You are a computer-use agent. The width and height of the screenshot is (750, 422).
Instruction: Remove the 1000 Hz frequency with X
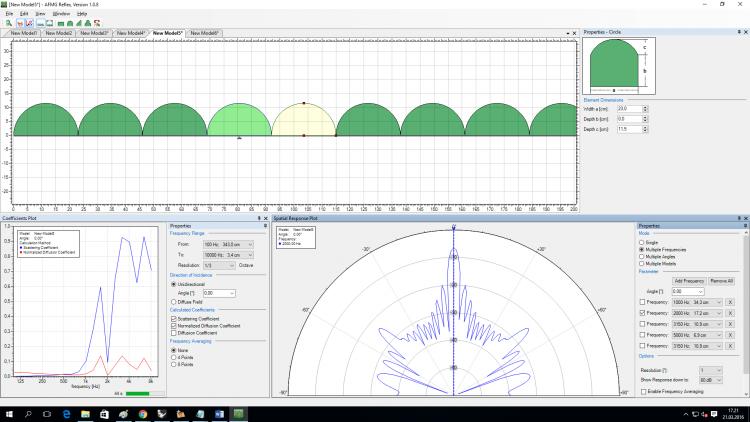pyautogui.click(x=730, y=301)
